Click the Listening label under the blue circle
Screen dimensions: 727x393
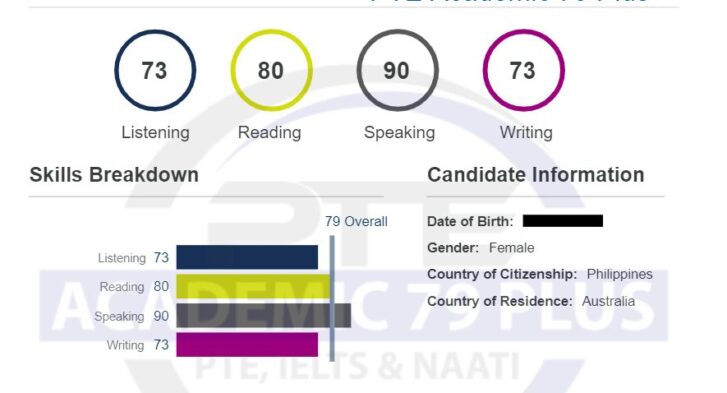coord(155,133)
